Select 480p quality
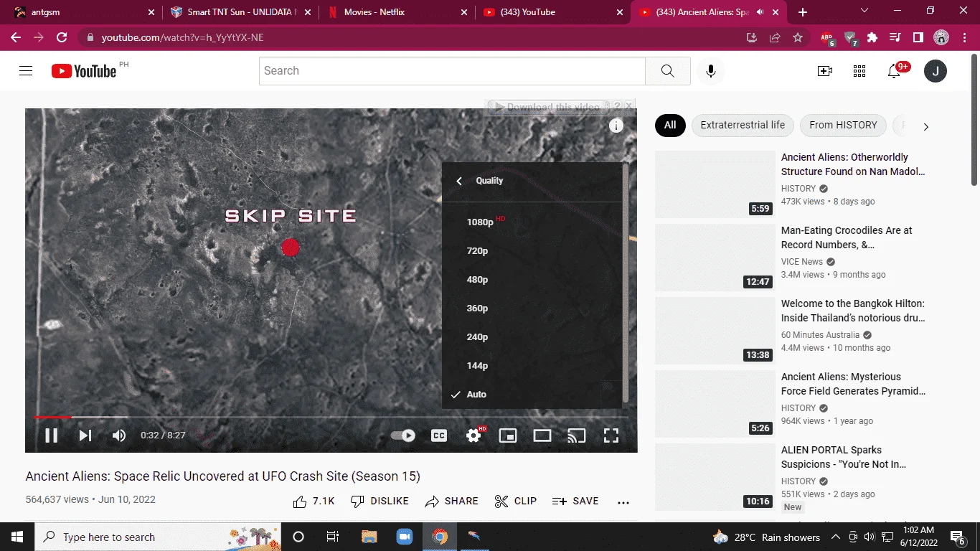Viewport: 980px width, 551px height. click(532, 280)
